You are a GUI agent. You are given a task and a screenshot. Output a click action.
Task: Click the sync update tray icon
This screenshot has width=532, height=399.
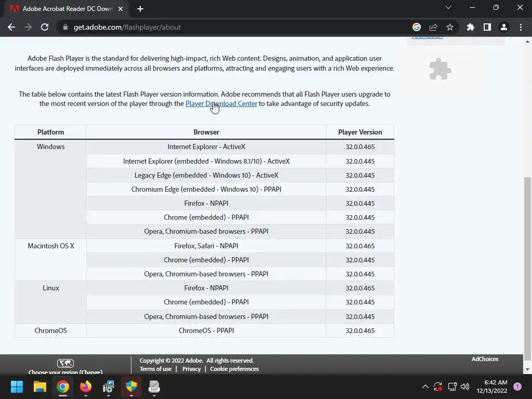[438, 387]
